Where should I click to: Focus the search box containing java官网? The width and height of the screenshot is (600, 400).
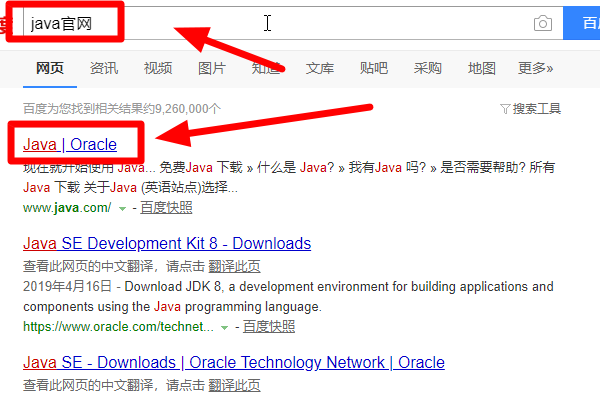coord(300,23)
